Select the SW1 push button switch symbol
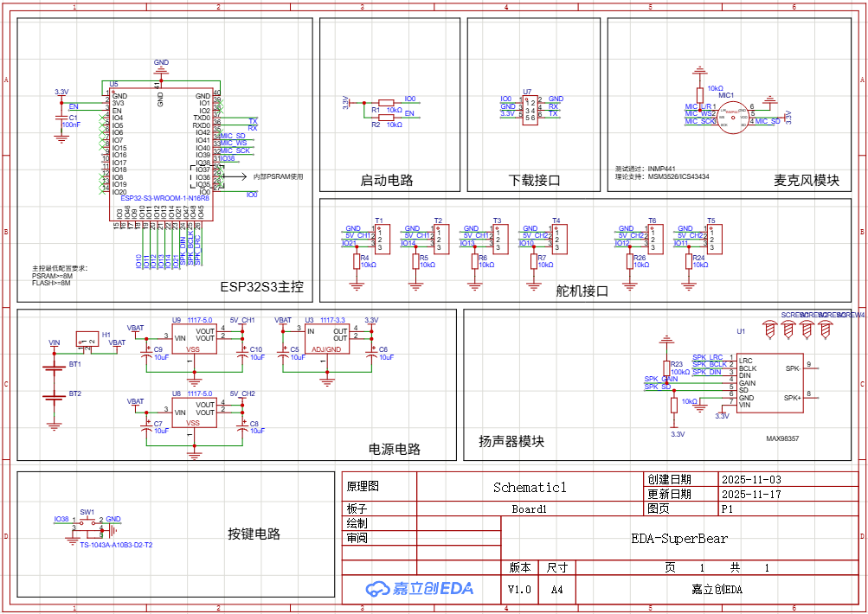This screenshot has width=868, height=614. 87,525
